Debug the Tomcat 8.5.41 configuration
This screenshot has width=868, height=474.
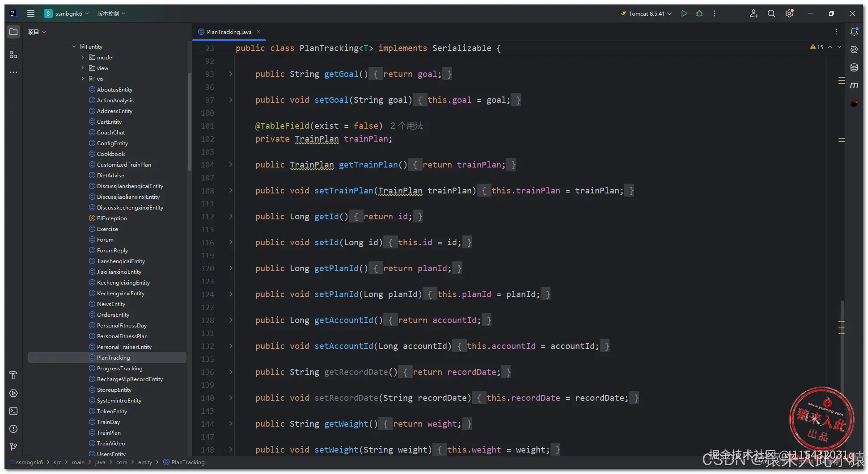tap(699, 13)
